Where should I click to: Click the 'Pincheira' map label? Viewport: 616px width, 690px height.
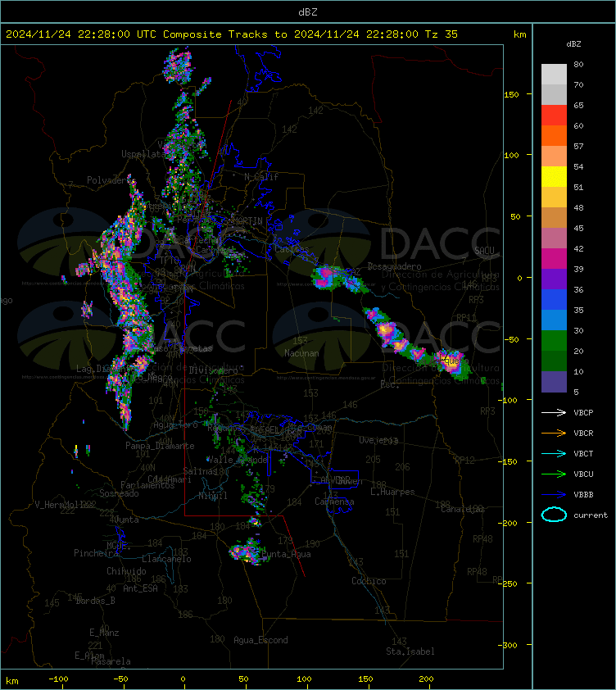(96, 553)
